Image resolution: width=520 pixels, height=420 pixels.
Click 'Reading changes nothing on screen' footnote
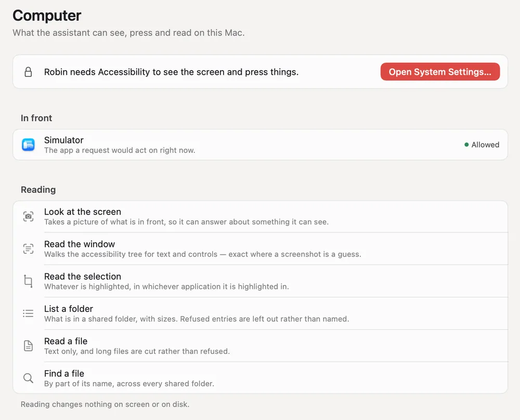click(105, 404)
